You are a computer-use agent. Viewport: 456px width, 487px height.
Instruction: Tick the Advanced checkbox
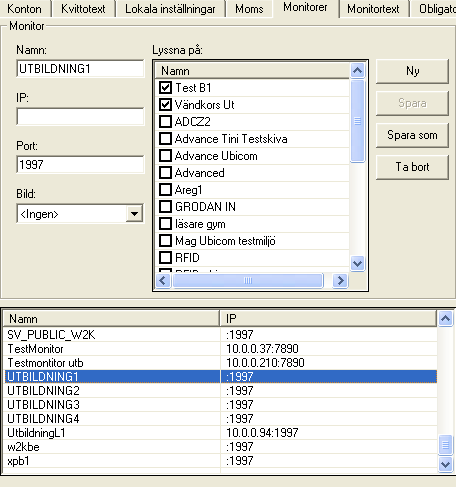click(x=165, y=173)
